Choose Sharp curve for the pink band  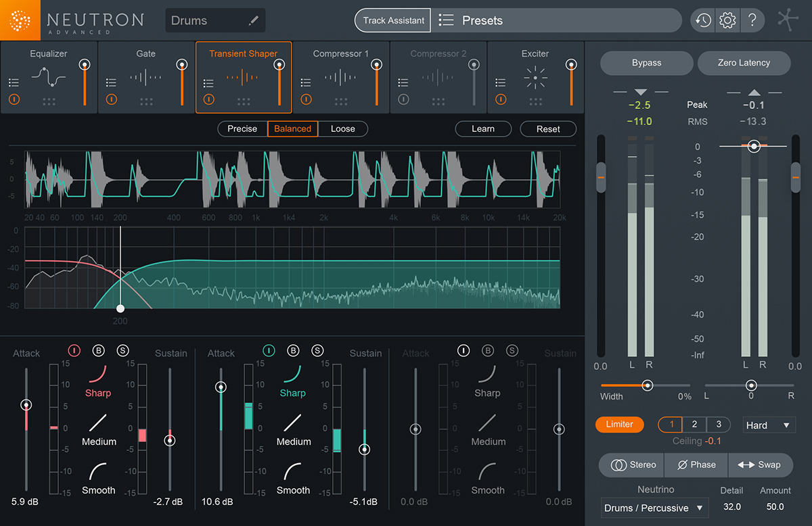point(98,381)
